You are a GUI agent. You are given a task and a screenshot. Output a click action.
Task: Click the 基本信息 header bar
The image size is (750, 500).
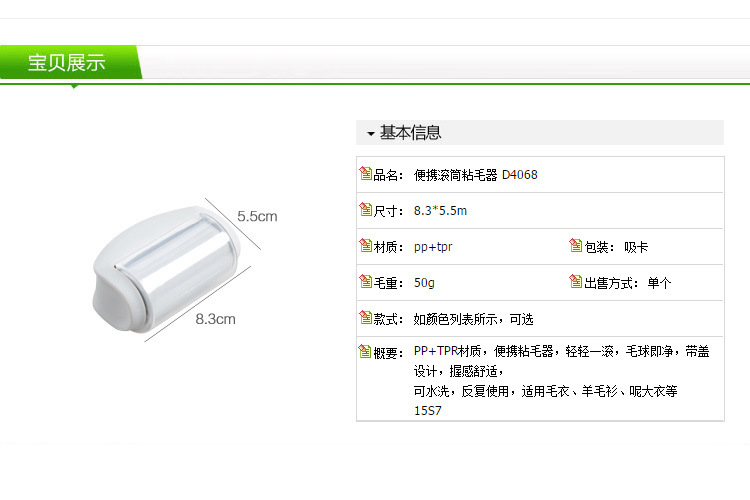tap(540, 133)
